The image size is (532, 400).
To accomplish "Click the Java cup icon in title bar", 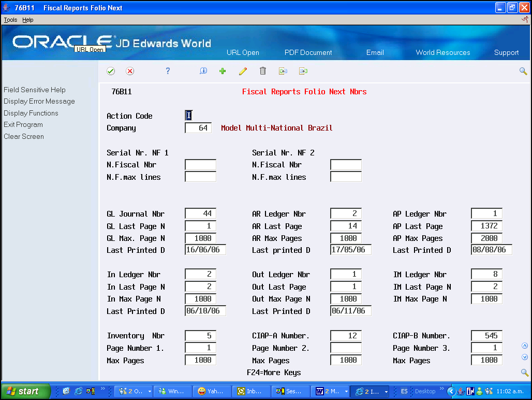I will click(x=7, y=7).
